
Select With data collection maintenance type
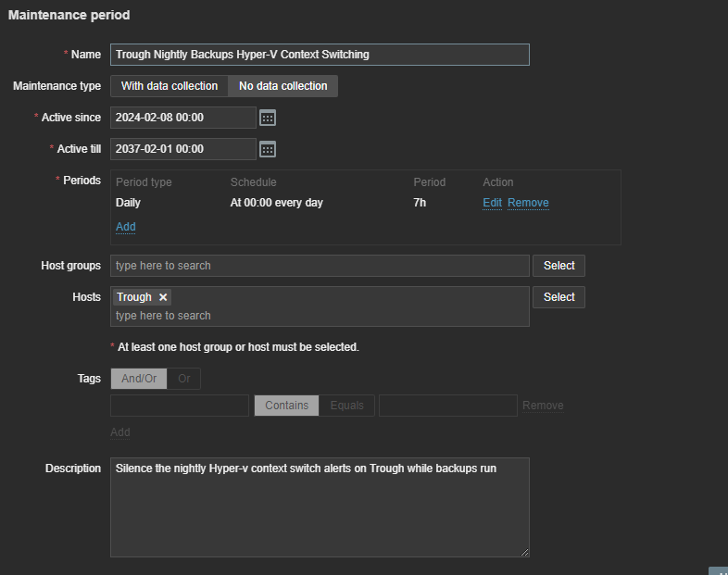(x=169, y=86)
